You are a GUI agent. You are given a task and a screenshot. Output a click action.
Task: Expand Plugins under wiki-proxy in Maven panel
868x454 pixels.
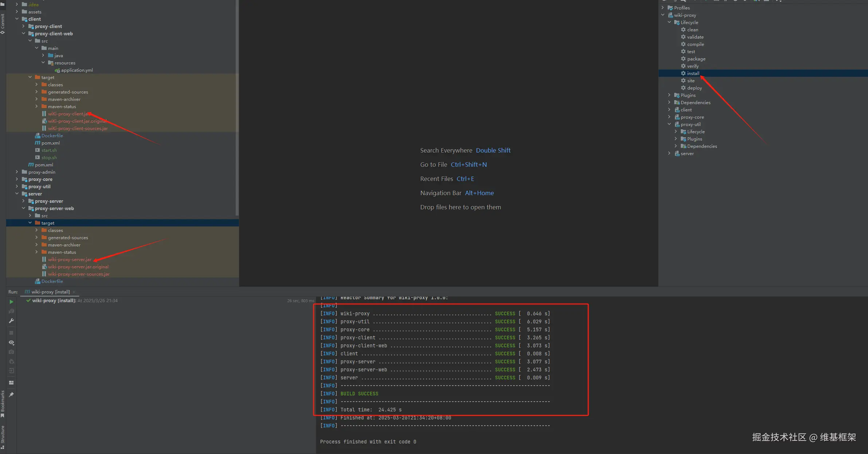669,95
